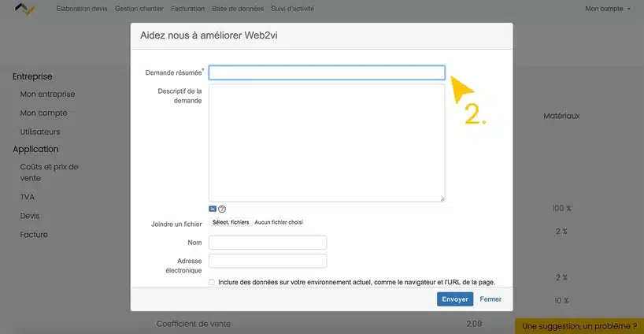Click the 100 % value under Matériaux
The width and height of the screenshot is (644, 334).
point(561,208)
